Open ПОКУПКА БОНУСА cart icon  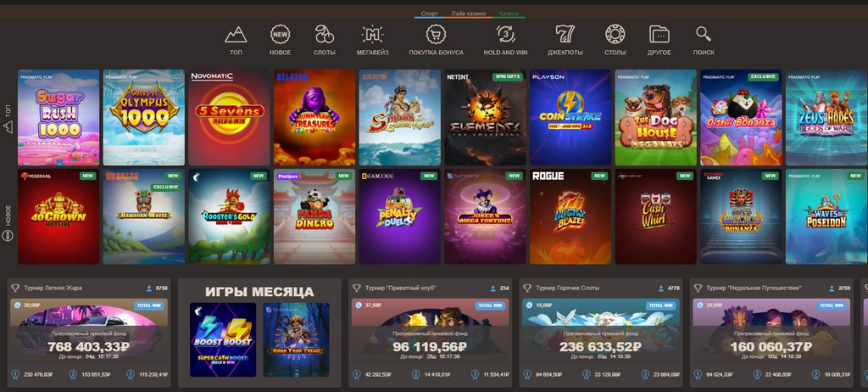437,35
